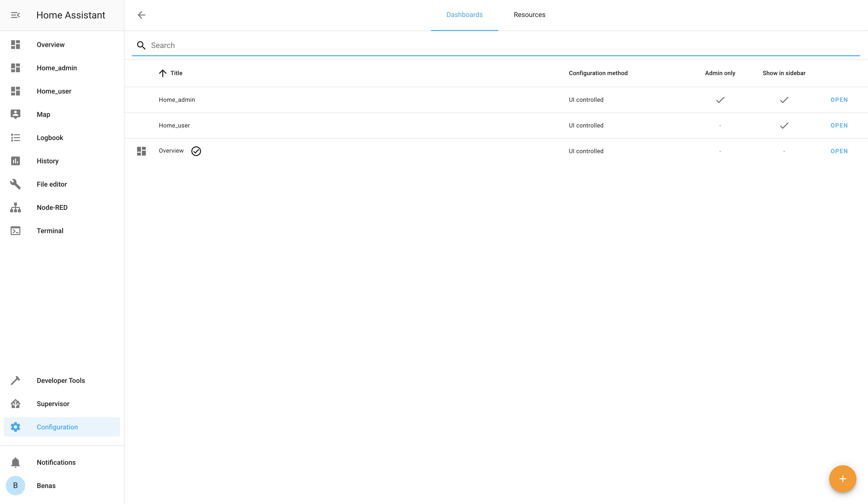Sort the dashboard list by Title
Image resolution: width=868 pixels, height=504 pixels.
[170, 73]
